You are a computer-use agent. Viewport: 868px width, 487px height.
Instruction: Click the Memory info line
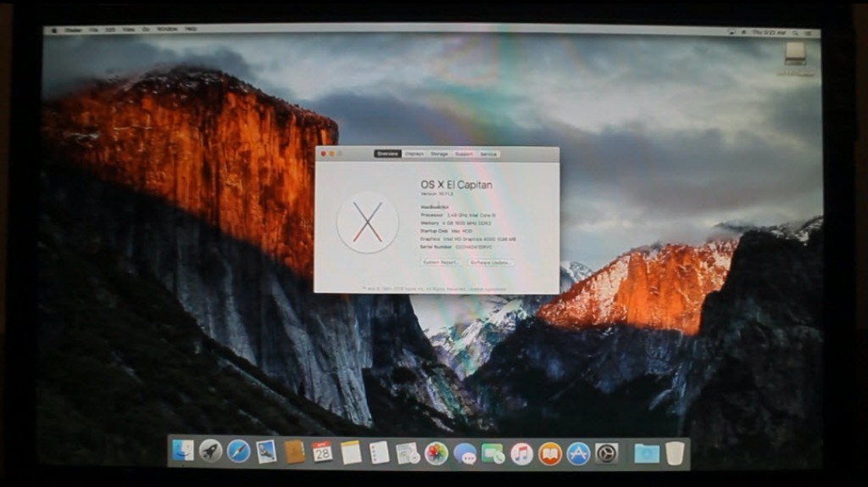(455, 223)
